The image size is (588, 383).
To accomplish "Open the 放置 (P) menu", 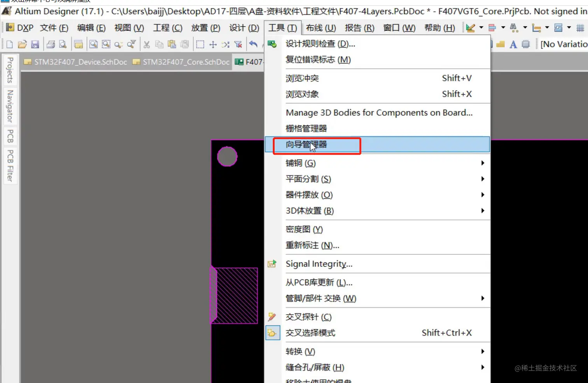I will (206, 28).
